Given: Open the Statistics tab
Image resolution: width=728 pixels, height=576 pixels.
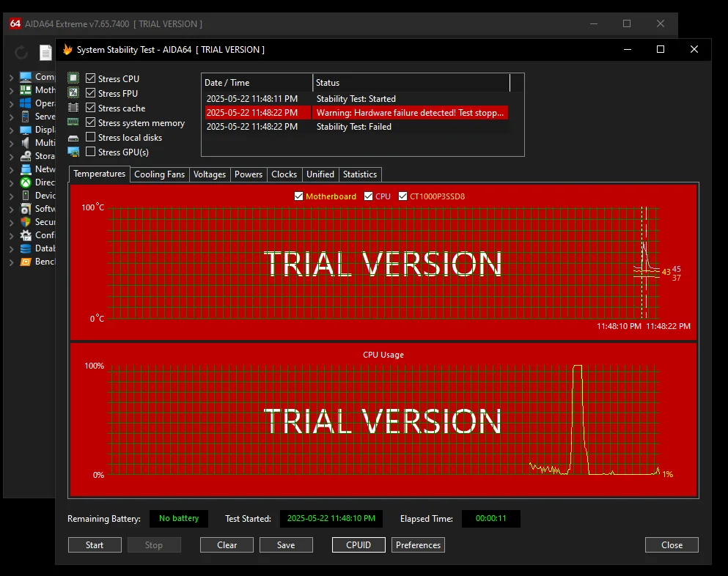Looking at the screenshot, I should [359, 174].
